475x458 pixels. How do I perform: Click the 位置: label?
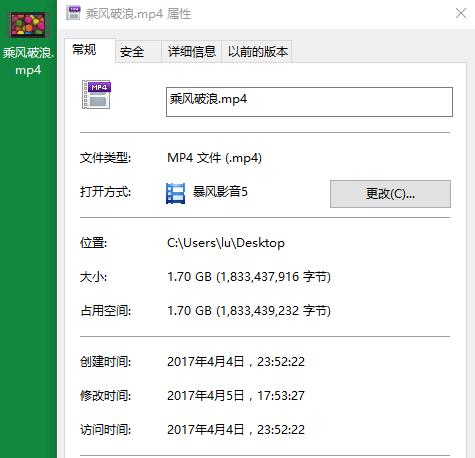(93, 243)
